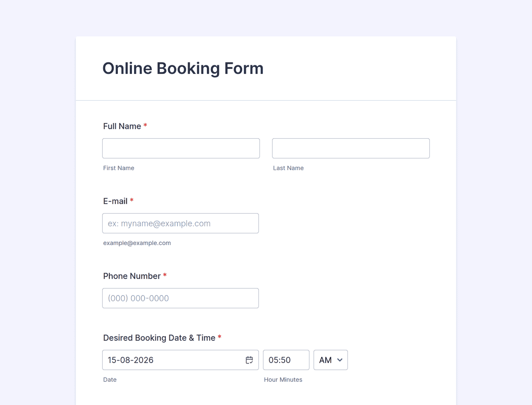Click the First Name input box

[181, 148]
